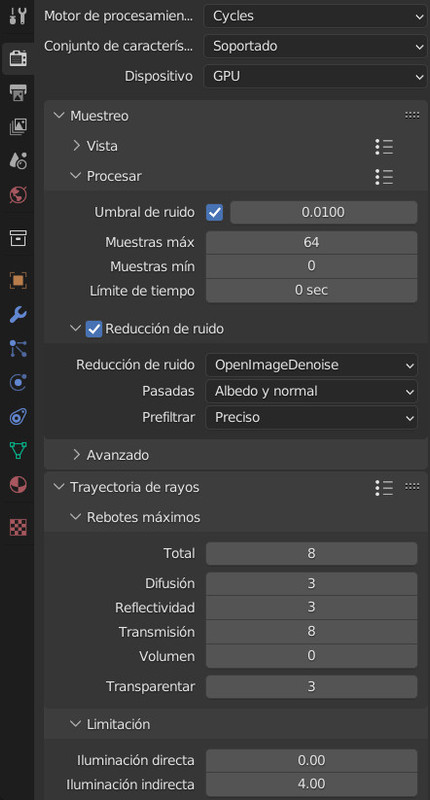The height and width of the screenshot is (800, 430).
Task: Open presets list for Vista sampling
Action: pos(384,146)
